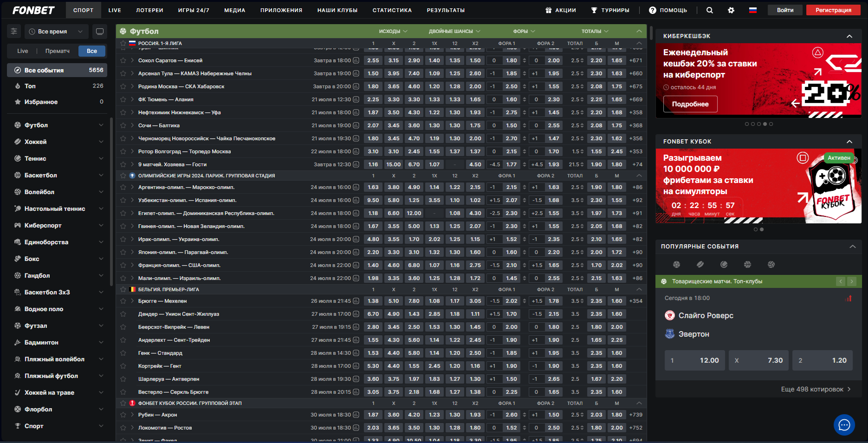
Task: Open Двойные шансы column dropdown
Action: [454, 31]
